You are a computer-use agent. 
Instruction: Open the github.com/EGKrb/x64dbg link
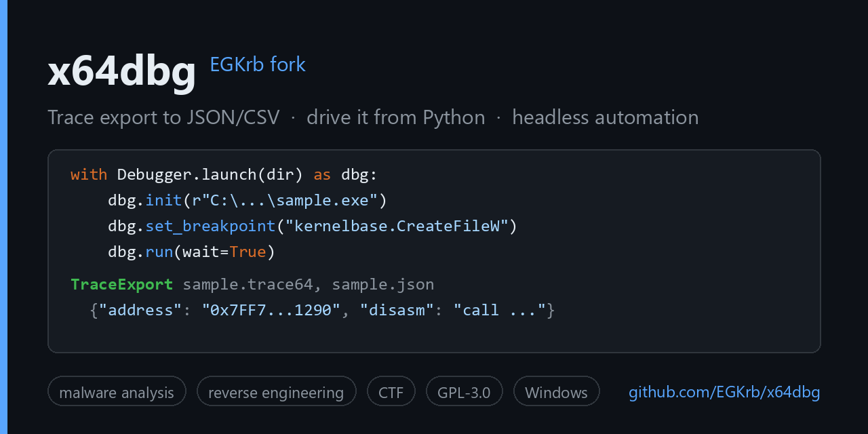(724, 392)
